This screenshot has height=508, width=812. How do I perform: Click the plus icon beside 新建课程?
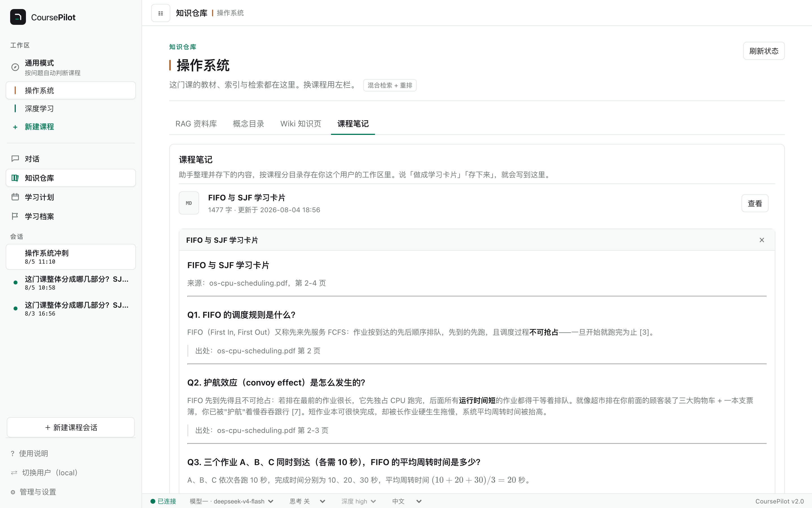point(15,127)
